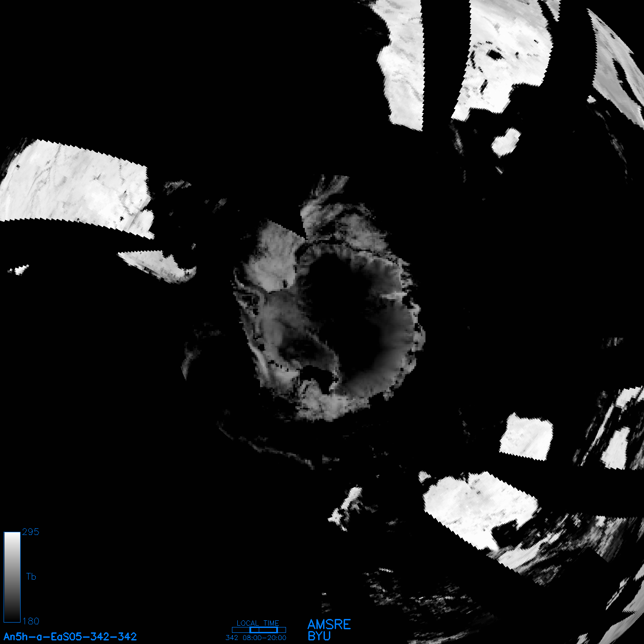Click the LOCAL TIME heading
The width and height of the screenshot is (644, 644).
tap(258, 623)
